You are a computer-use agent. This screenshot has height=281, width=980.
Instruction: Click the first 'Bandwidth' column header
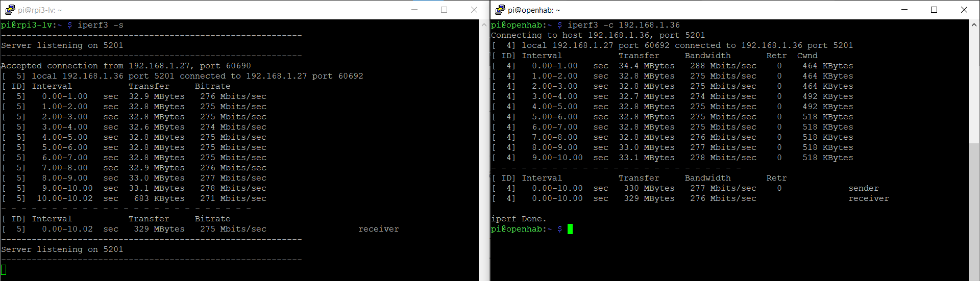[708, 56]
